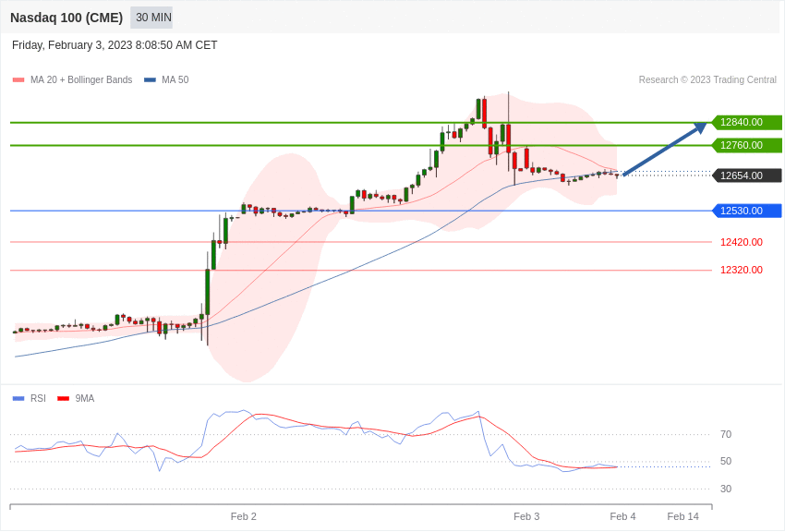Click the Research © 2023 Trading Central credit
Image resolution: width=785 pixels, height=532 pixels.
[707, 80]
